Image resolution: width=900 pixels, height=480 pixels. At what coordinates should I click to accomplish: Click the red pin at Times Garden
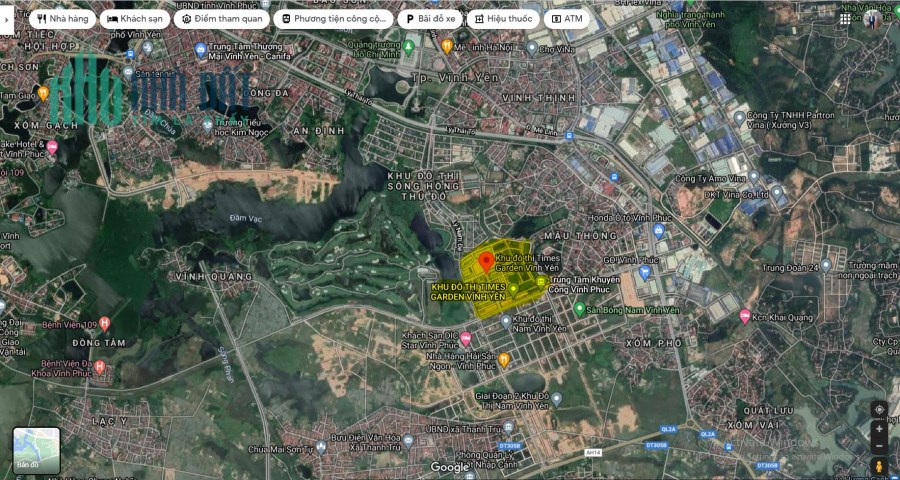[486, 262]
